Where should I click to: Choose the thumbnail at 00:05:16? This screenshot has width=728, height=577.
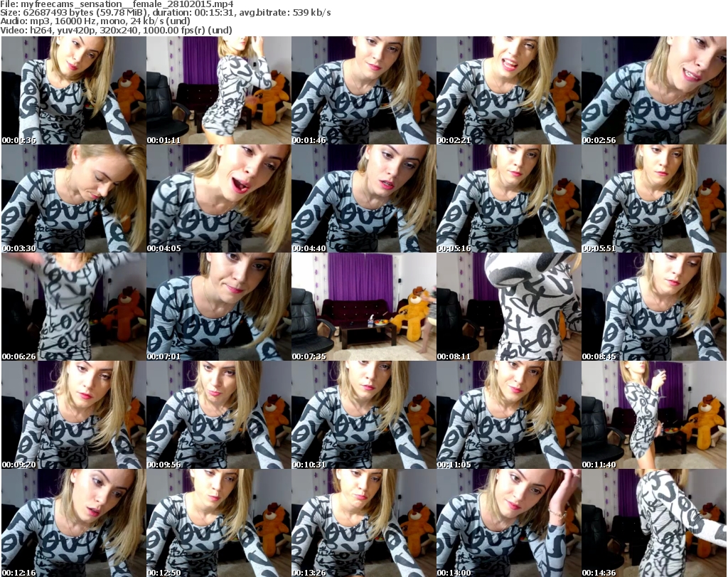click(x=508, y=198)
